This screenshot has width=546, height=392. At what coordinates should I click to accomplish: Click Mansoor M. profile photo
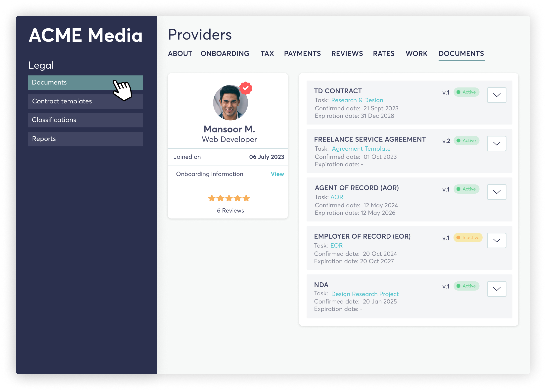(230, 103)
